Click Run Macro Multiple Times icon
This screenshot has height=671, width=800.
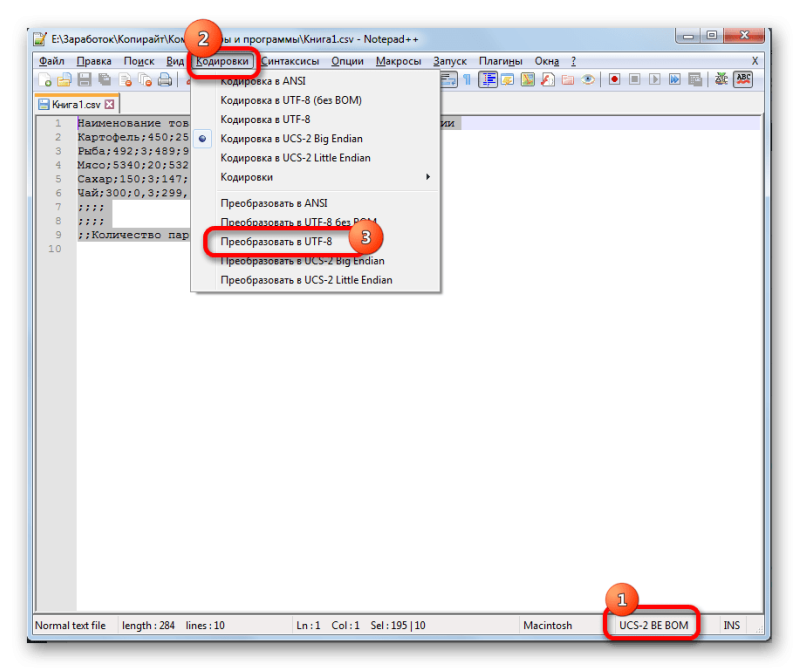coord(674,80)
